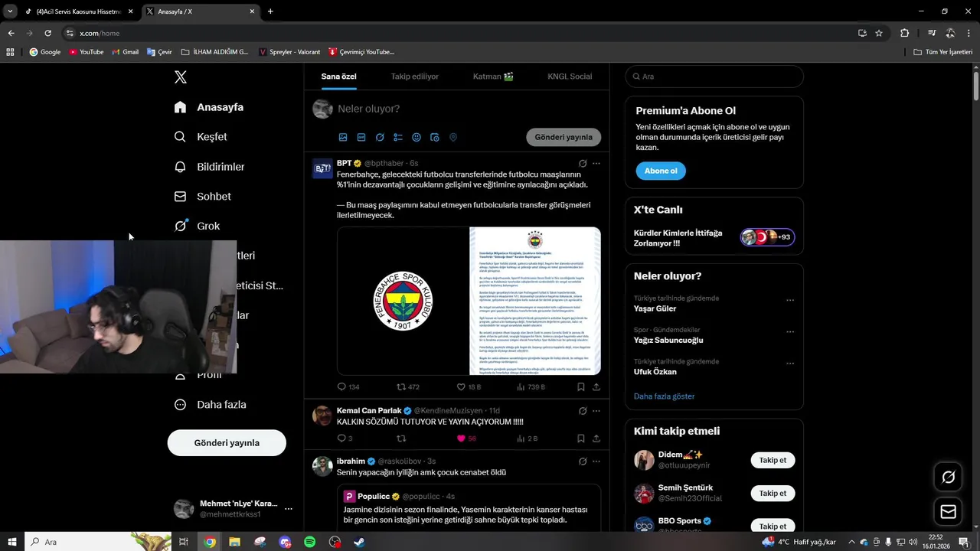Schedule post icon in composer
This screenshot has height=551, width=980.
pyautogui.click(x=435, y=138)
